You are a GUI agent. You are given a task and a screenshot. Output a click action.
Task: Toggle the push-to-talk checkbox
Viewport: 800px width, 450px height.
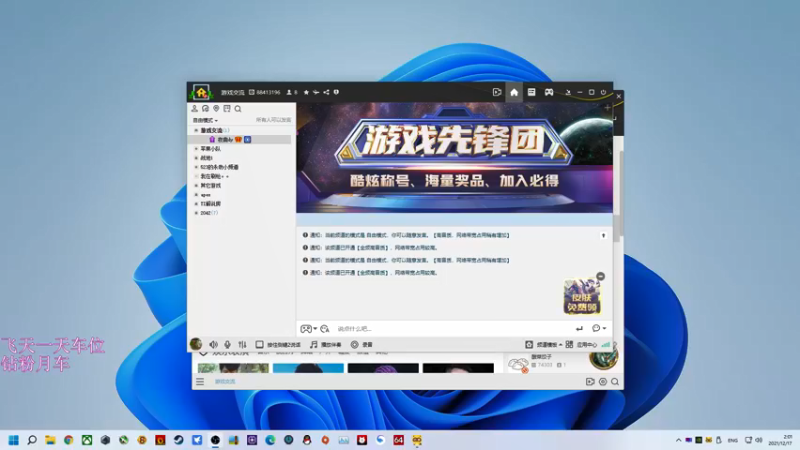tap(259, 344)
